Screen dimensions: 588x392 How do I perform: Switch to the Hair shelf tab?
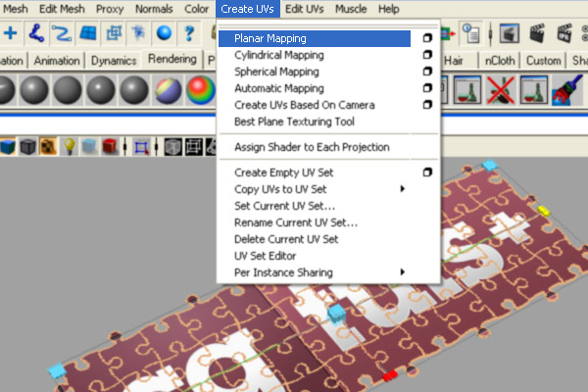pyautogui.click(x=454, y=61)
